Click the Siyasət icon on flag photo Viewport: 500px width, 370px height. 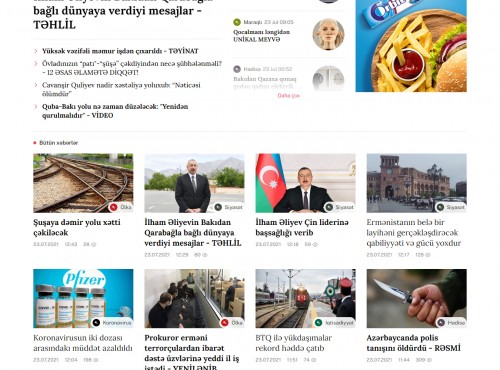coord(329,207)
